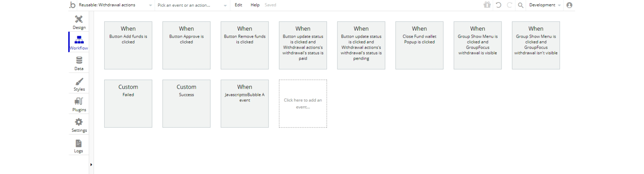The image size is (644, 174).
Task: Select the Workflow tab icon
Action: click(x=79, y=40)
